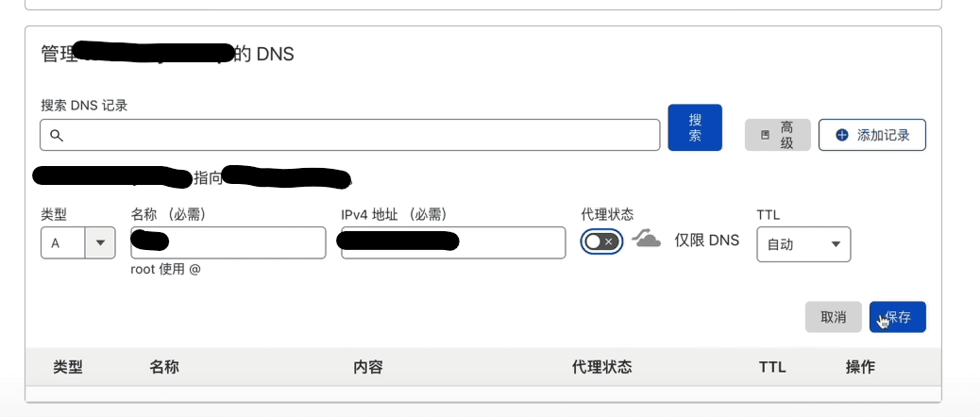Open the 类型 record type dropdown
The width and height of the screenshot is (980, 417).
click(x=78, y=242)
